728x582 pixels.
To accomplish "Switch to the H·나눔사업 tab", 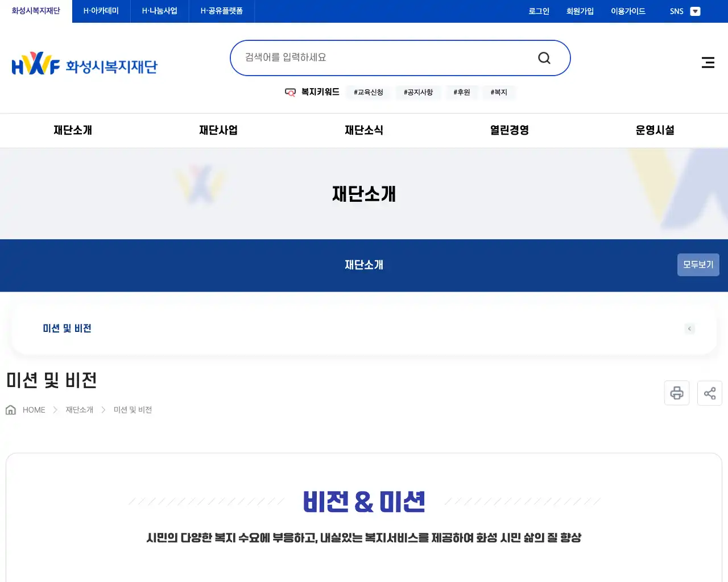I will pyautogui.click(x=159, y=11).
